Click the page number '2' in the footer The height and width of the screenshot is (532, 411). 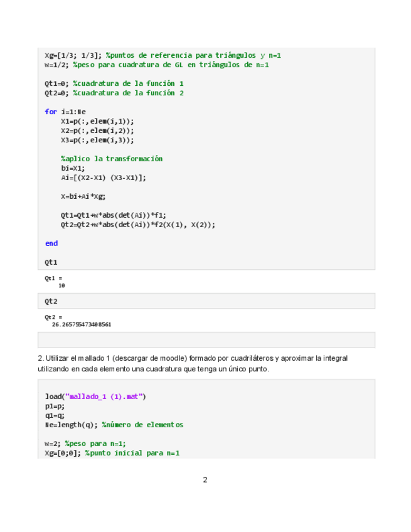point(205,480)
